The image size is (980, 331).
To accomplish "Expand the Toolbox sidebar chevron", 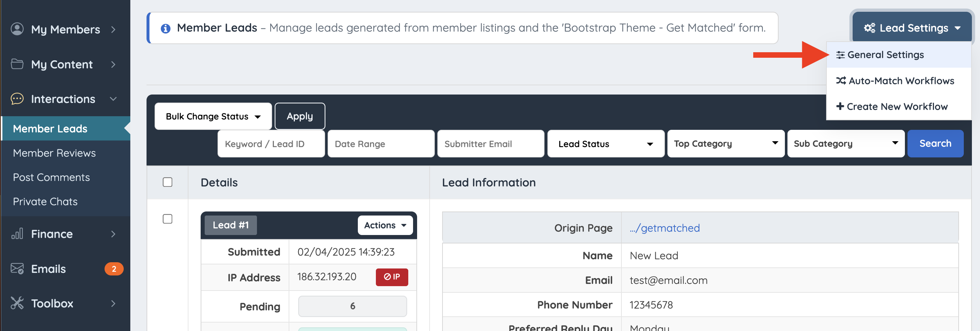I will tap(113, 303).
